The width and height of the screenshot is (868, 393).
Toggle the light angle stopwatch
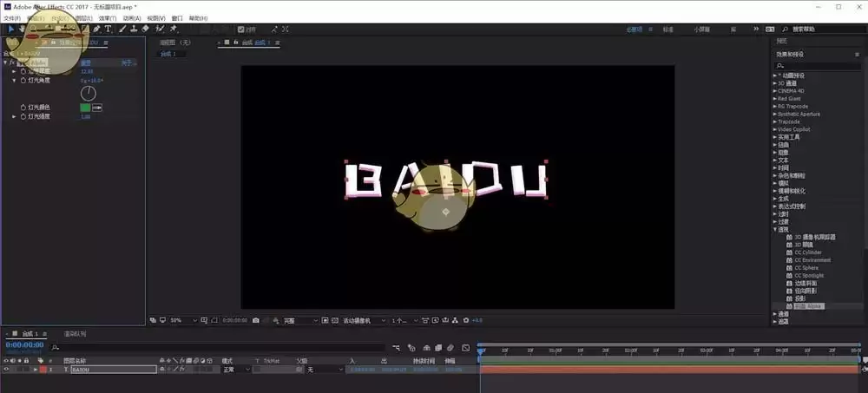point(23,81)
